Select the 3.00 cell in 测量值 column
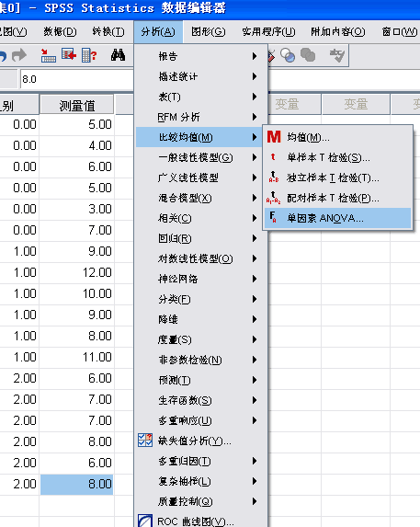The image size is (420, 527). point(77,209)
